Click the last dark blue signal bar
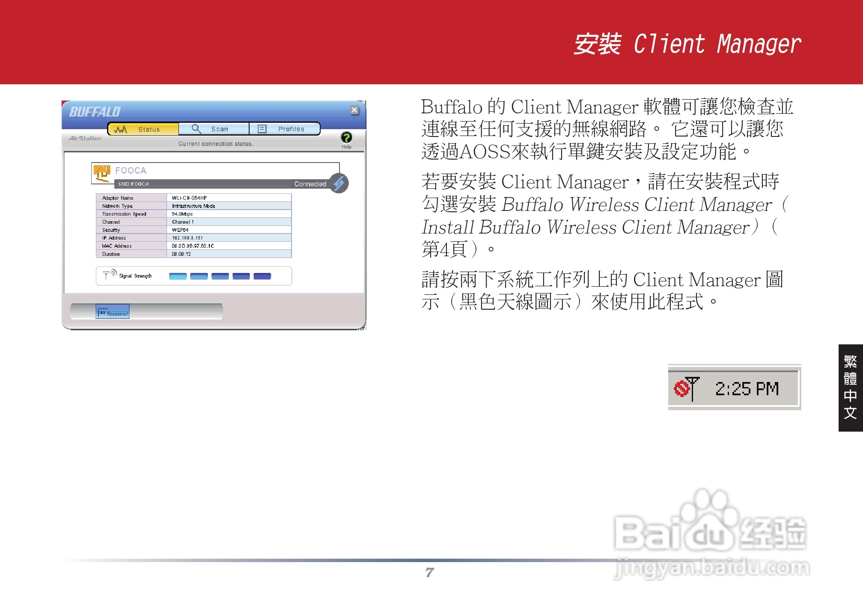This screenshot has width=863, height=616. [x=262, y=276]
